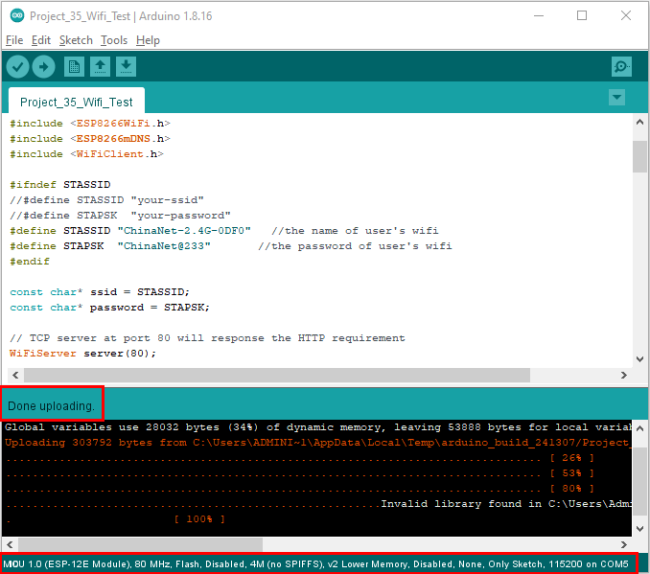The width and height of the screenshot is (650, 574).
Task: Save the sketch with Save icon
Action: coord(126,67)
